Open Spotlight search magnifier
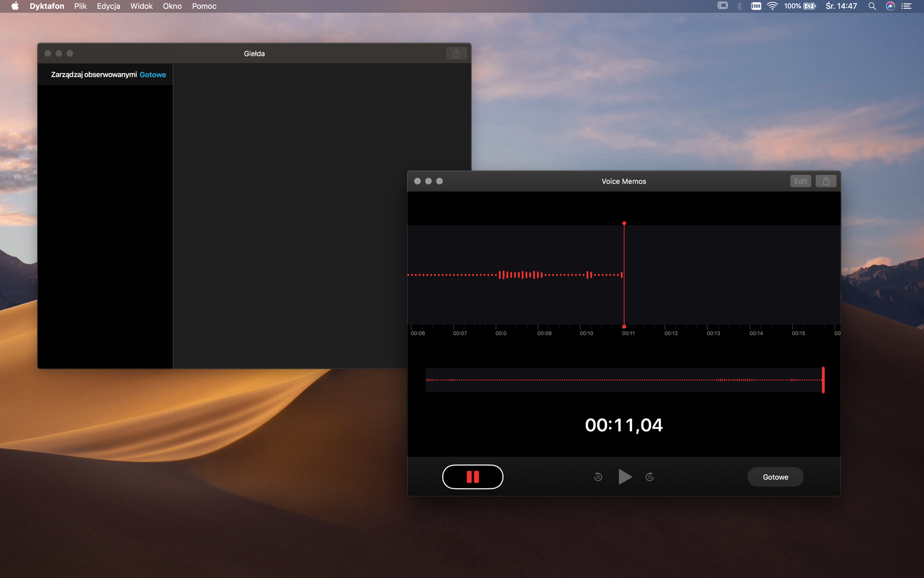The width and height of the screenshot is (924, 578). point(872,6)
